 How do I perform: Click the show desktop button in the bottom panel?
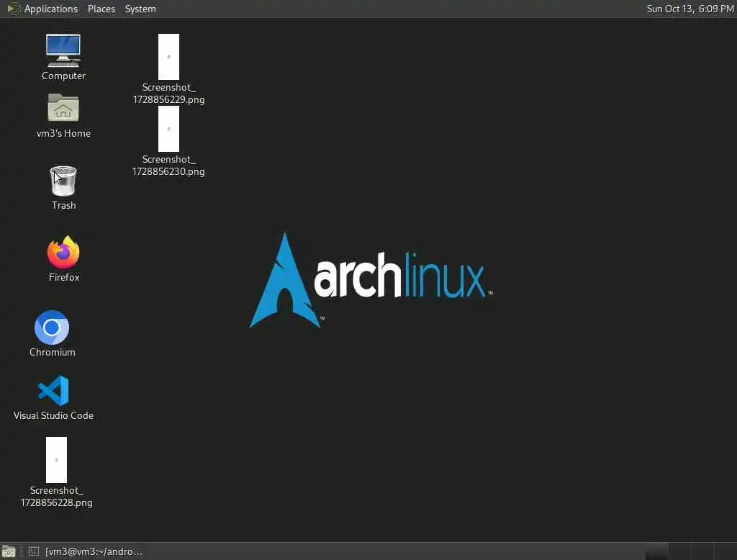[x=9, y=551]
